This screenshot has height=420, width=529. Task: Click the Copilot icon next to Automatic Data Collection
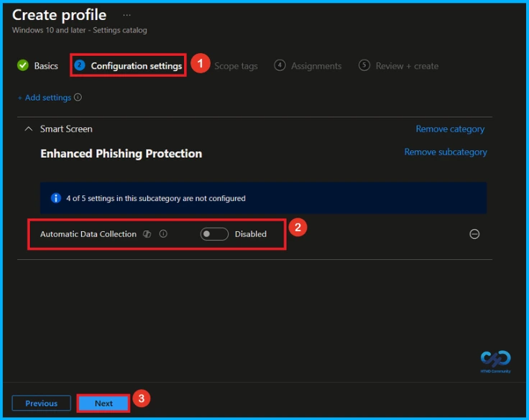pos(147,234)
